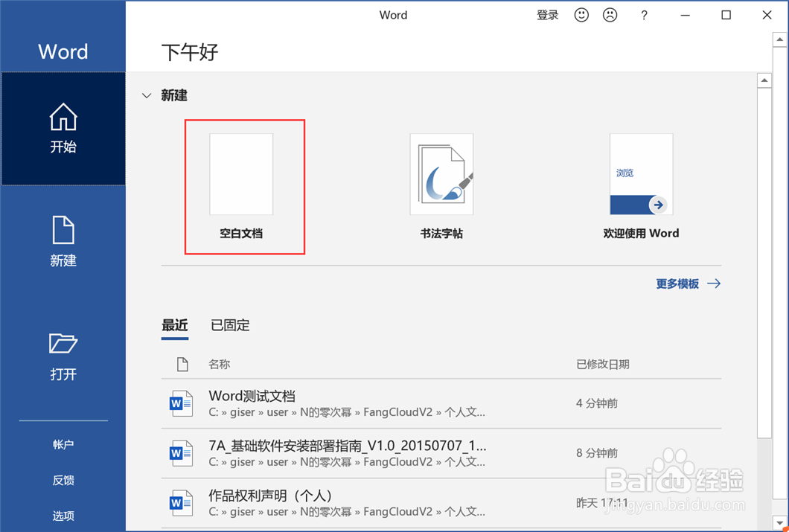Click outer window scrollbar up arrow
The image size is (789, 532).
pyautogui.click(x=781, y=39)
